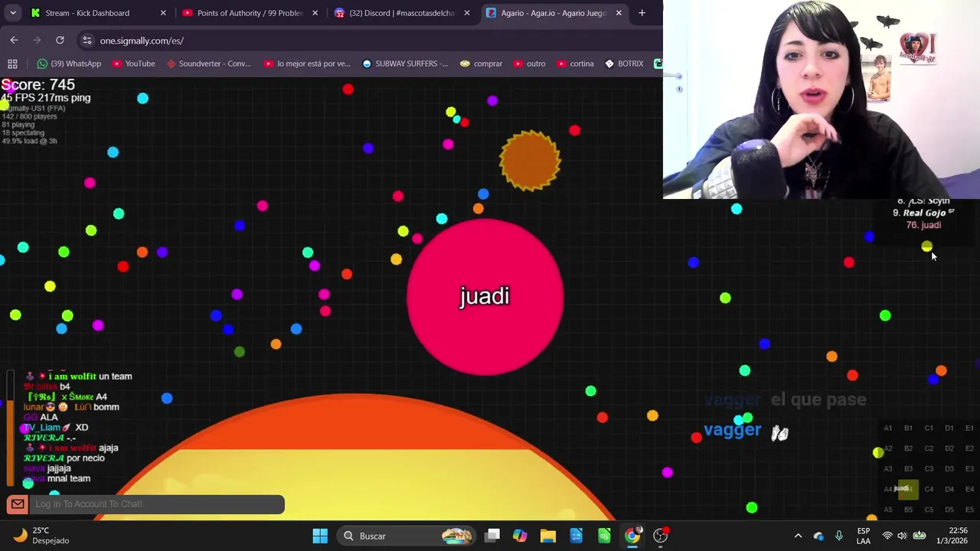The image size is (980, 551).
Task: Check the battery status tray icon
Action: point(920,536)
